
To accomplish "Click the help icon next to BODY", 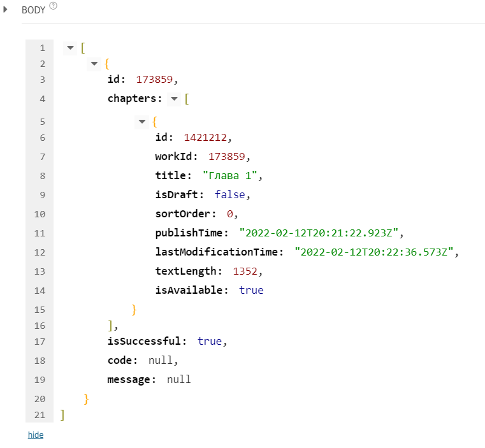I will pos(53,6).
